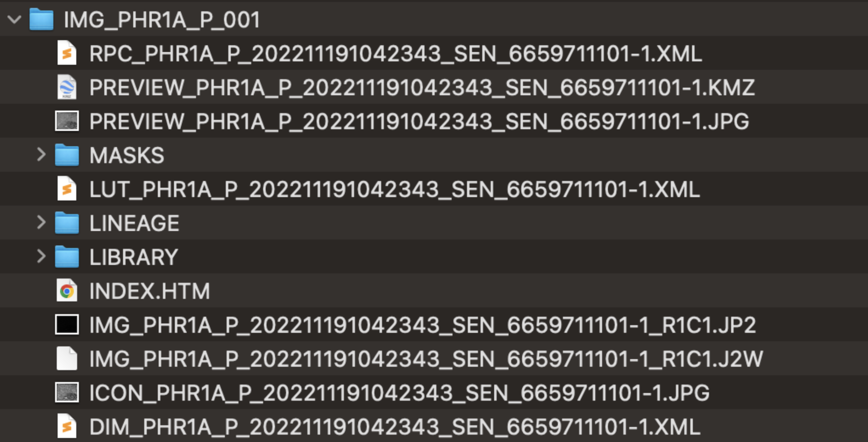
Task: Click the INDEX.HTM Chrome icon
Action: (x=67, y=291)
